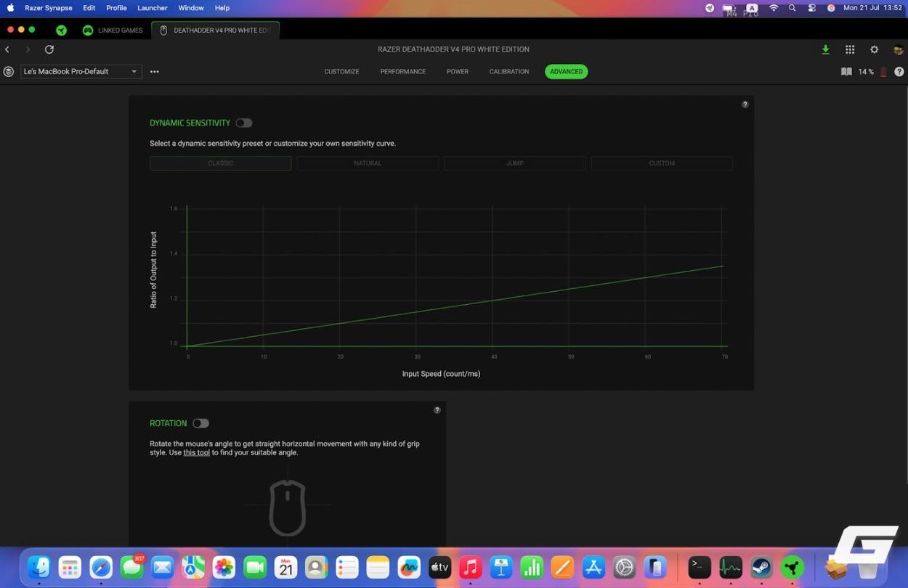
Task: Click the sensitivity curve endpoint at 70
Action: pos(723,266)
